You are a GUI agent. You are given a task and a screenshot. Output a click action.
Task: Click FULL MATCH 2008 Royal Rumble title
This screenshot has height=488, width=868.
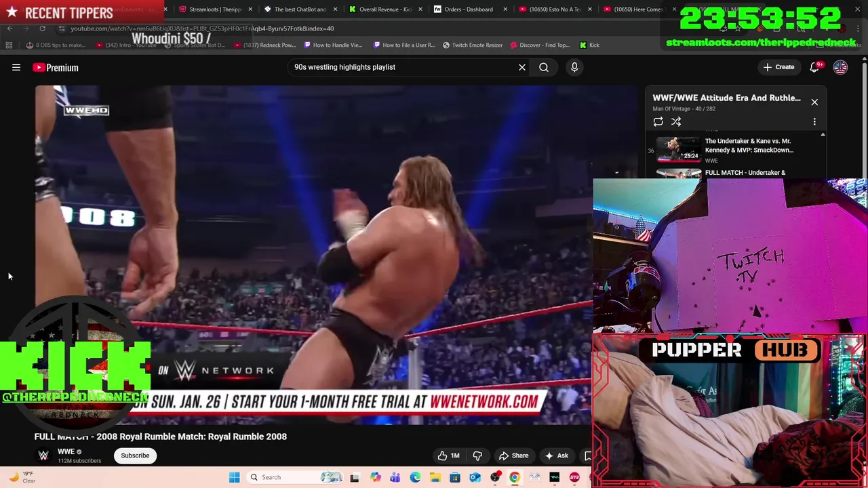pyautogui.click(x=161, y=436)
